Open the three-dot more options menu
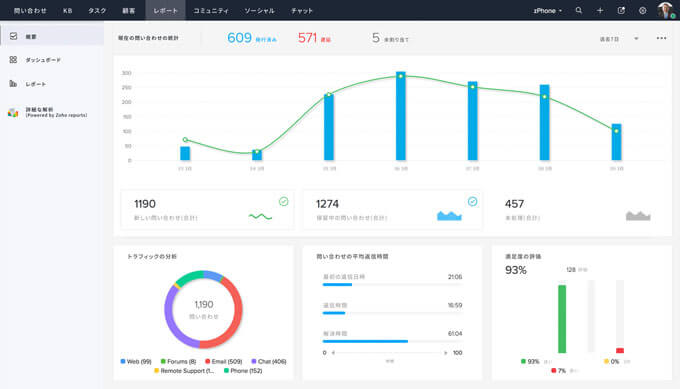The width and height of the screenshot is (680, 389). (661, 38)
